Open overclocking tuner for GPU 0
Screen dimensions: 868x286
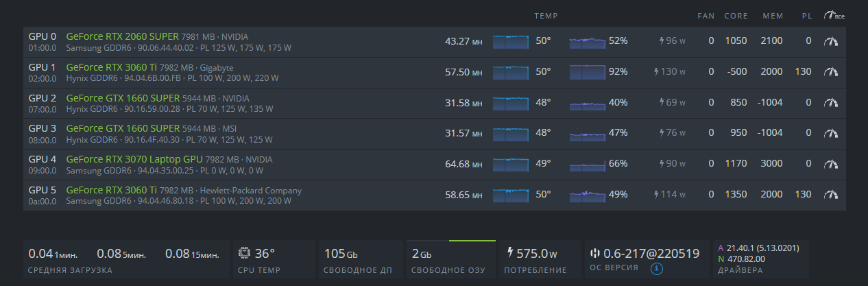831,41
